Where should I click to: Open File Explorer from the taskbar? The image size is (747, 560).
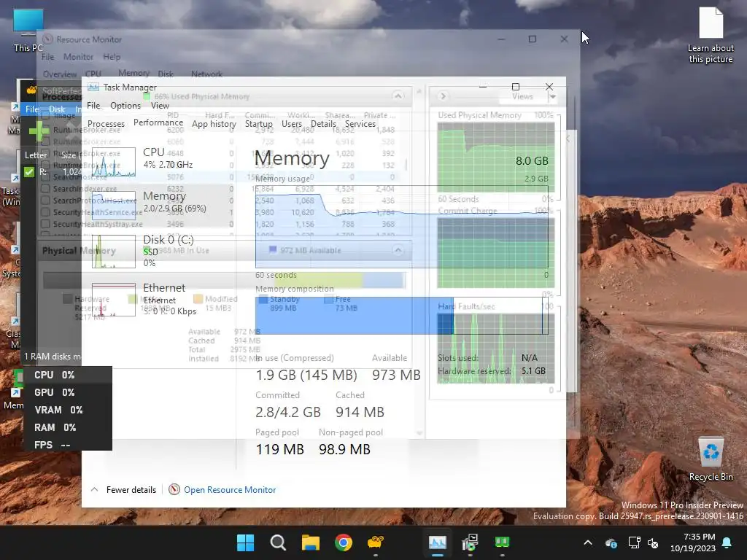310,542
